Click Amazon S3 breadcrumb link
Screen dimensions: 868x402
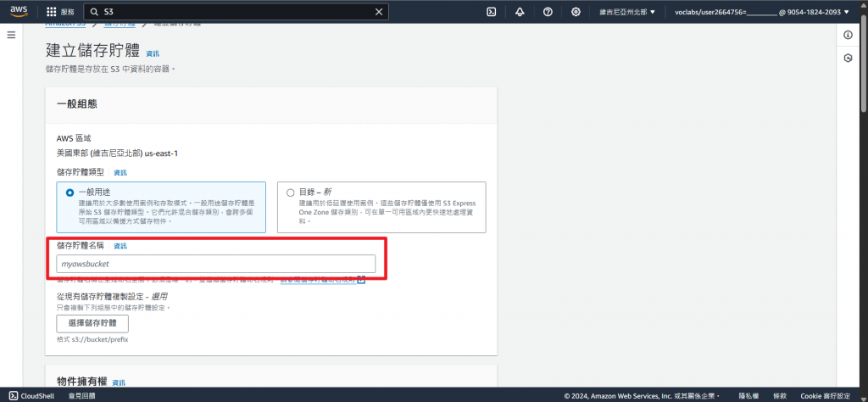point(65,25)
